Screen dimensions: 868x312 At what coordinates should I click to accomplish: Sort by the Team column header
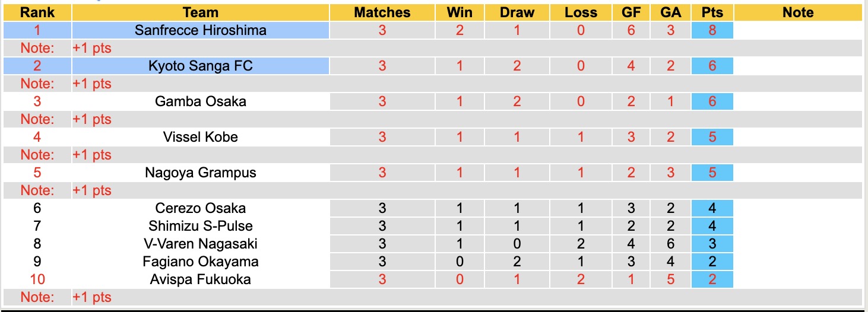click(x=200, y=12)
